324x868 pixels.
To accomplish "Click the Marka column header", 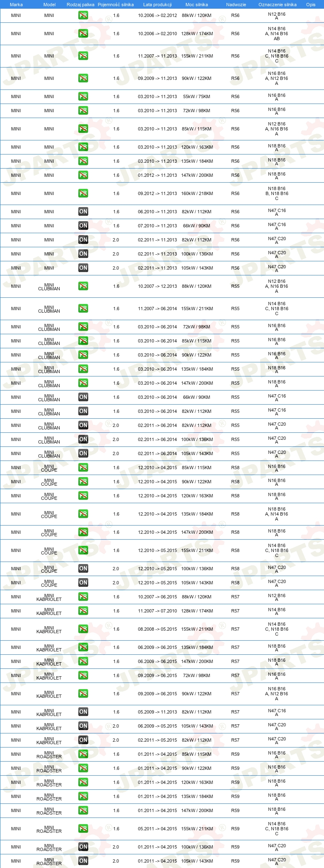I will pyautogui.click(x=16, y=5).
